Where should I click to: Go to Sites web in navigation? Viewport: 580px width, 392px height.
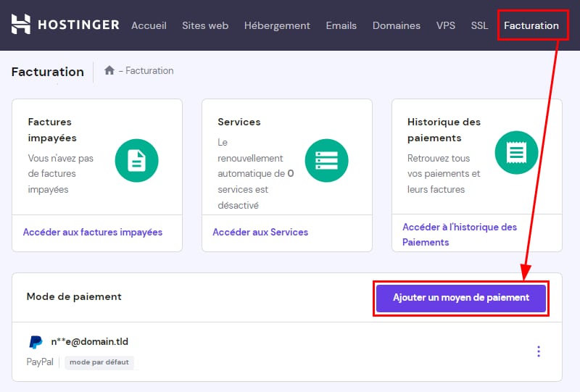pos(205,25)
